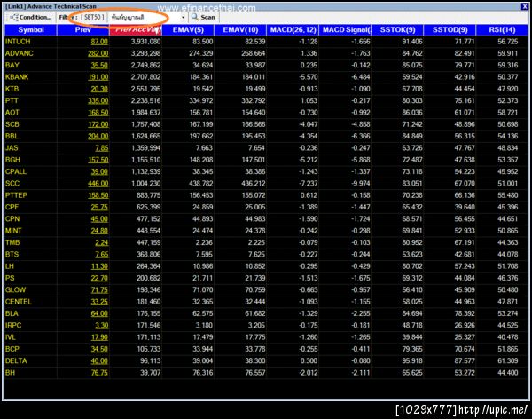
Task: Select the SCB symbol
Action: point(12,124)
